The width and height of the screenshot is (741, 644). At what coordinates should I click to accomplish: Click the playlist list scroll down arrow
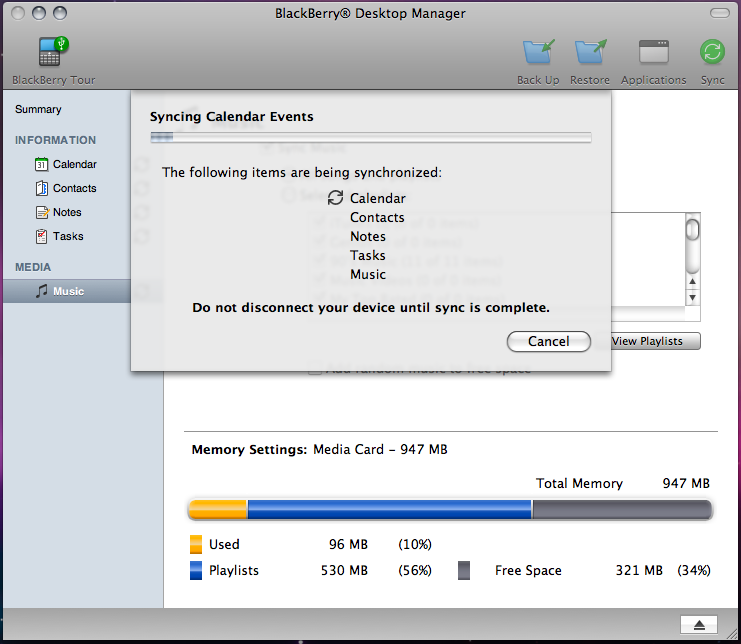pyautogui.click(x=692, y=297)
